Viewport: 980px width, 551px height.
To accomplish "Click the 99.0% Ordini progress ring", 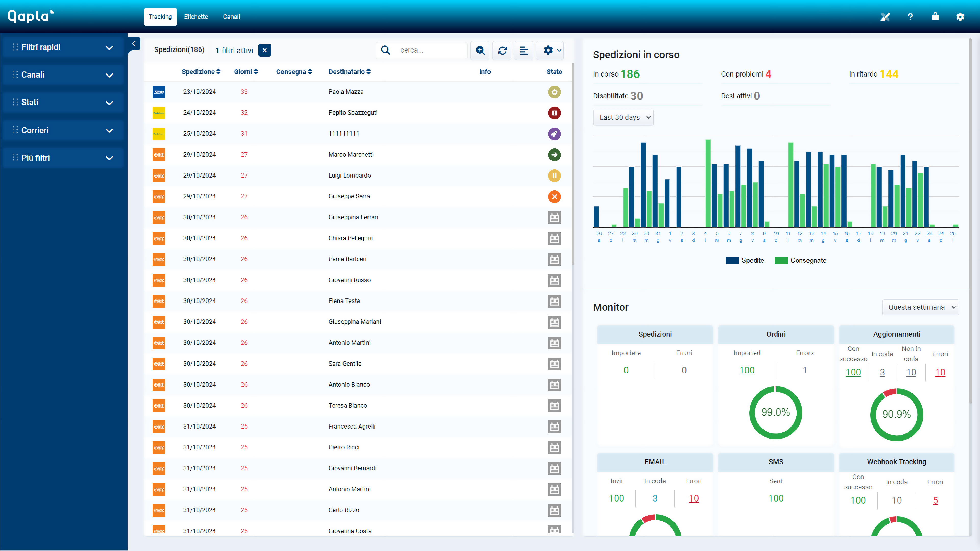I will [x=776, y=412].
